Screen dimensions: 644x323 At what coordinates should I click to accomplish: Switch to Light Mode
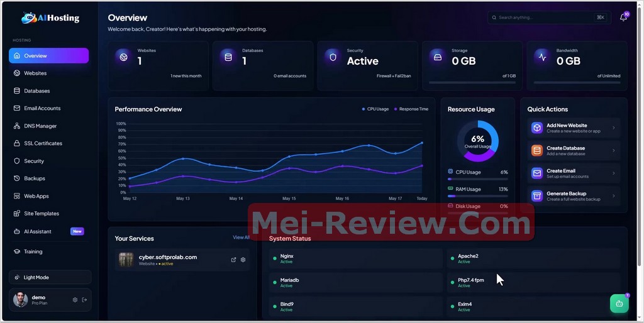click(x=50, y=278)
